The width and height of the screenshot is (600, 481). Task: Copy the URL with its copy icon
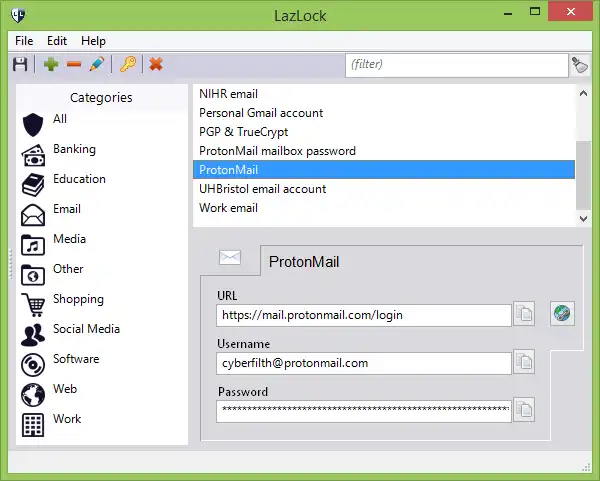tap(524, 314)
